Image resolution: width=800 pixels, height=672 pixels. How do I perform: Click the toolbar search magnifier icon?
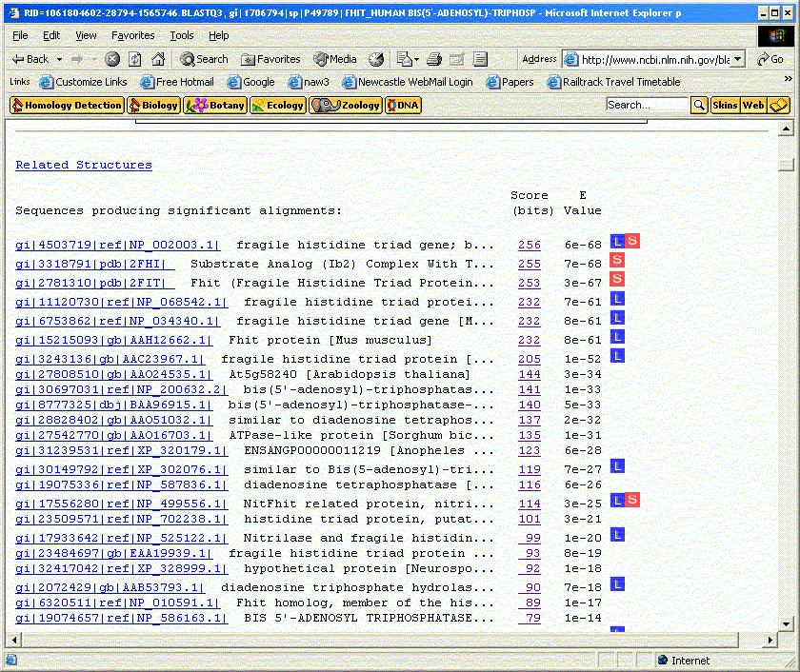click(699, 105)
